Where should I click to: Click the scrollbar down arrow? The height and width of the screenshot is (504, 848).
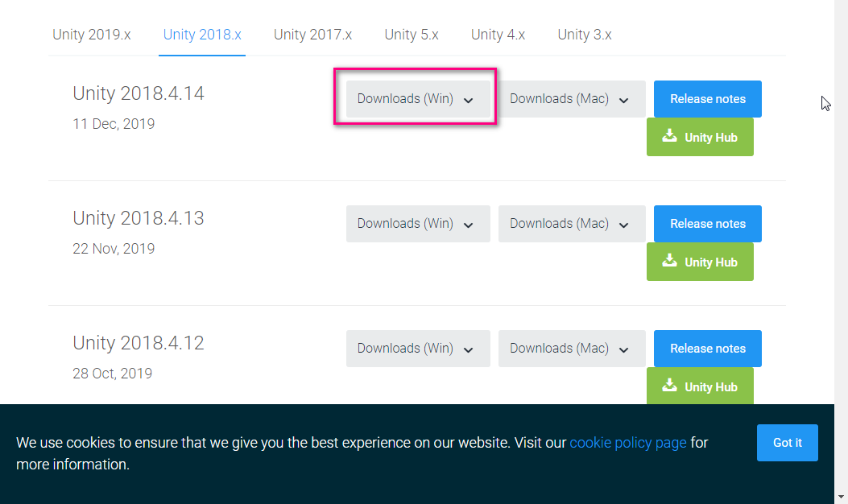pos(841,497)
